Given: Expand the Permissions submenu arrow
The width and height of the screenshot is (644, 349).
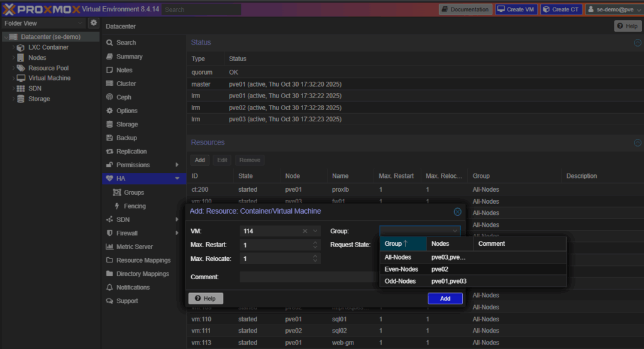Looking at the screenshot, I should click(177, 165).
